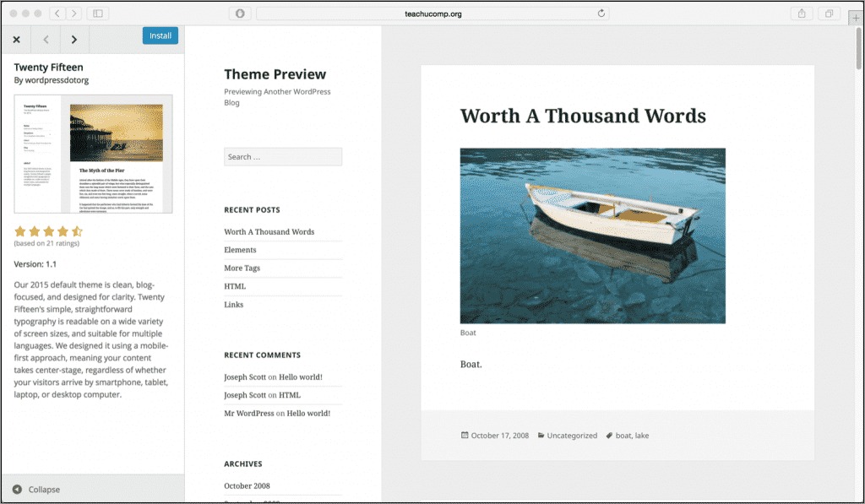The width and height of the screenshot is (865, 504).
Task: Click the Mr WordPress commenter link
Action: (x=249, y=413)
